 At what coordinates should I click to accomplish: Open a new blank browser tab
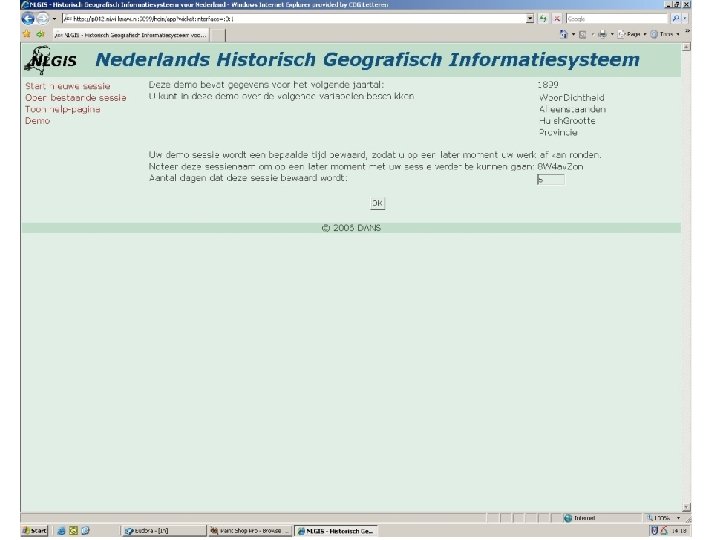pos(218,35)
